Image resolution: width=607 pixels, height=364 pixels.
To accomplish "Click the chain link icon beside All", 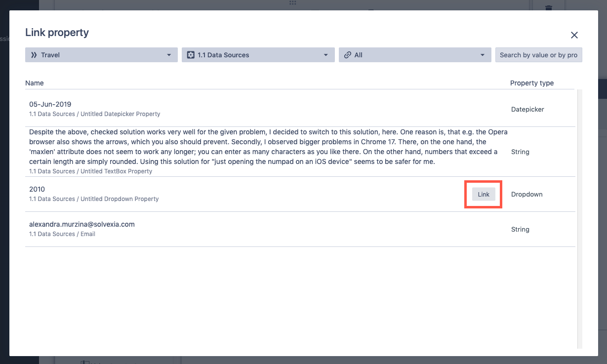I will [348, 55].
